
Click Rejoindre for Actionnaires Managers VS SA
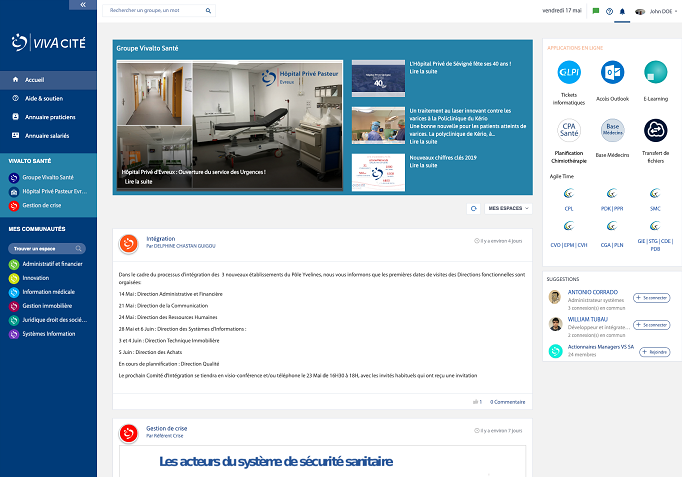(x=653, y=352)
